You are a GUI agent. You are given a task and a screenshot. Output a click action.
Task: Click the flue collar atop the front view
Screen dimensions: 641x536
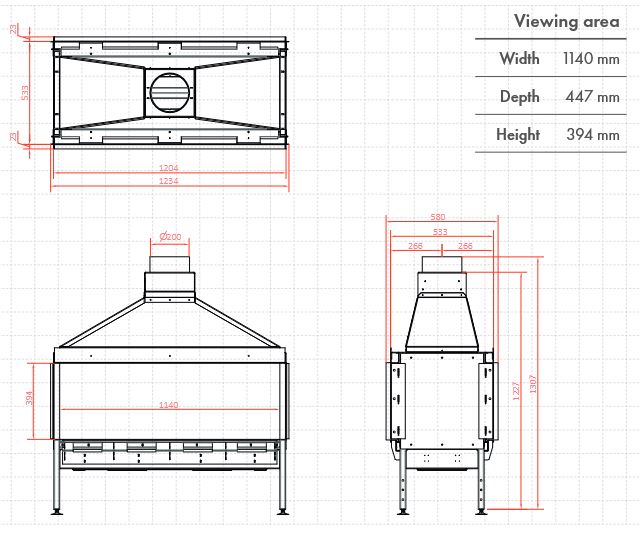(x=170, y=272)
